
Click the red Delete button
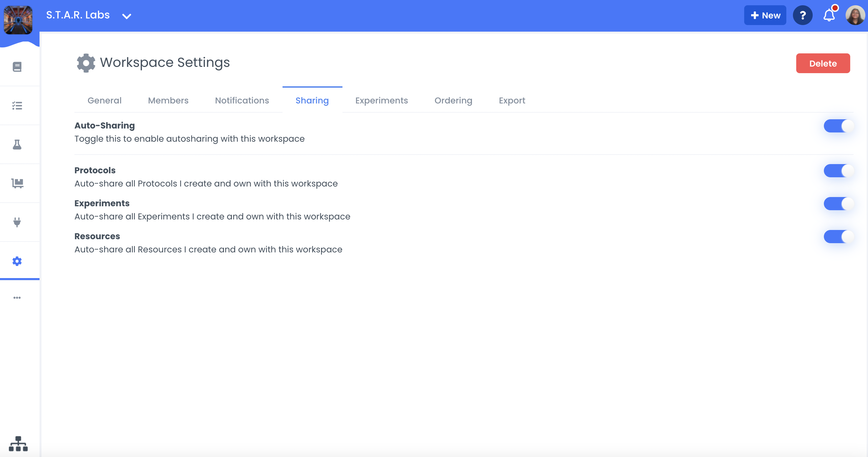[x=823, y=63]
